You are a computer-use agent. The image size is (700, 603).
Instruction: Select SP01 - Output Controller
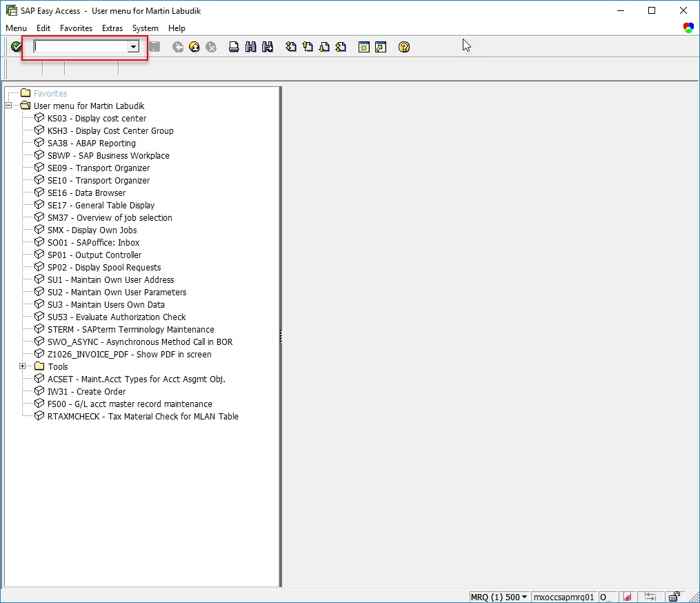pyautogui.click(x=94, y=255)
